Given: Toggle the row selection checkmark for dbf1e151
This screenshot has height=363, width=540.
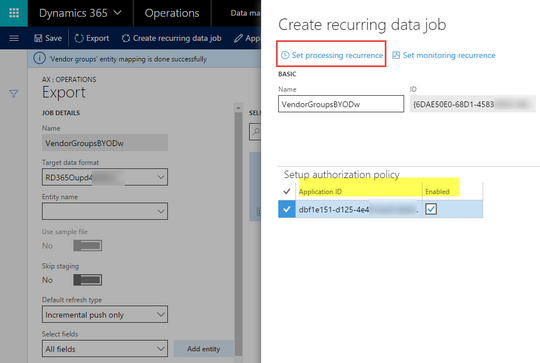Looking at the screenshot, I should point(287,209).
